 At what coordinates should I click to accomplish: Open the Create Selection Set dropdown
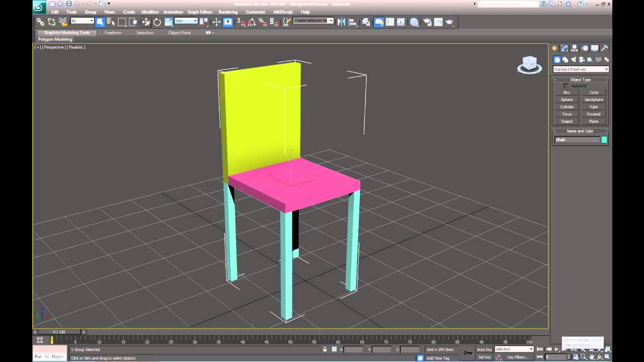[x=313, y=21]
